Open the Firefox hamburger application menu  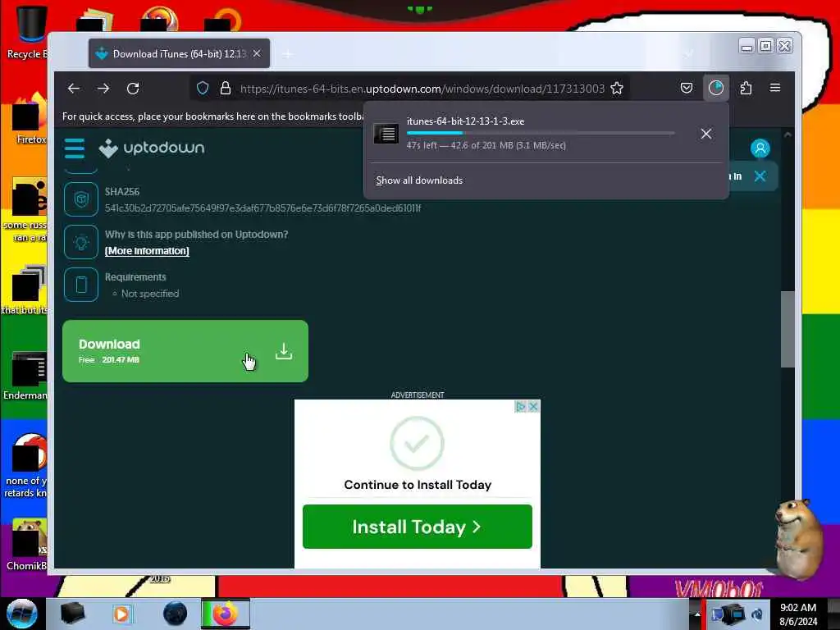(774, 88)
